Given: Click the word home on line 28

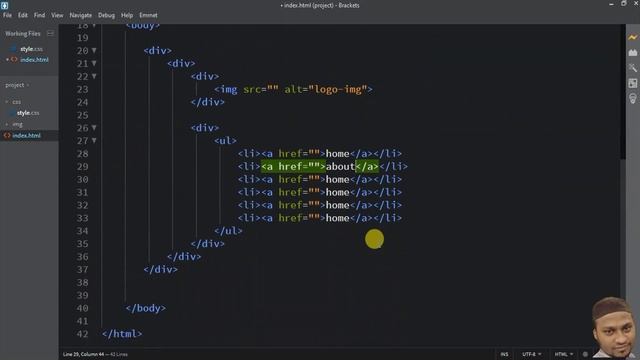Looking at the screenshot, I should click(x=338, y=153).
